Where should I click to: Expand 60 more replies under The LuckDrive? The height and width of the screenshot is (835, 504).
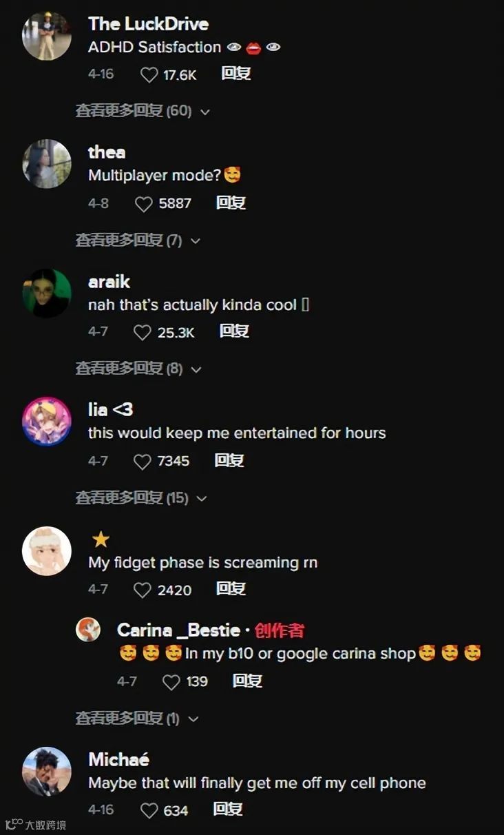(143, 111)
